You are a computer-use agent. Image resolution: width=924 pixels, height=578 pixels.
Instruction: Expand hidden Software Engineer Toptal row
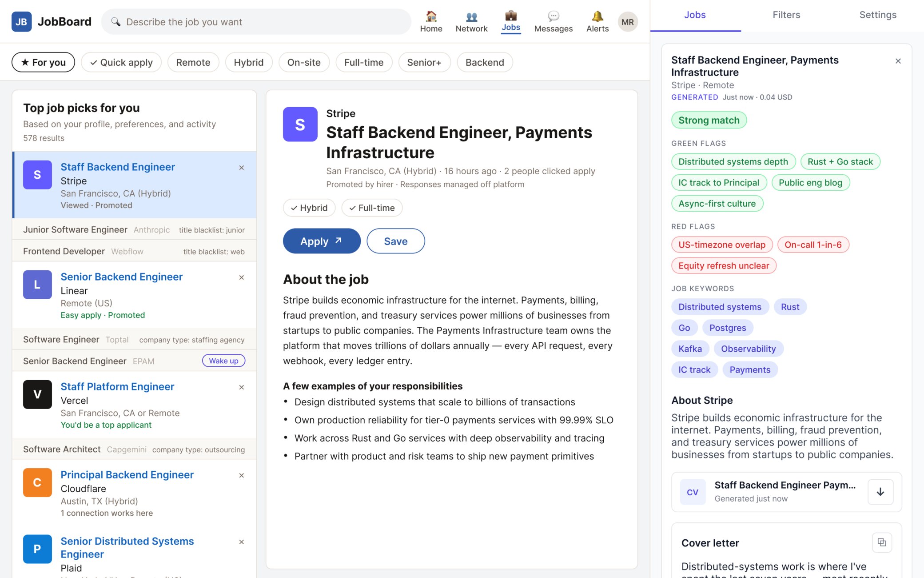point(134,339)
